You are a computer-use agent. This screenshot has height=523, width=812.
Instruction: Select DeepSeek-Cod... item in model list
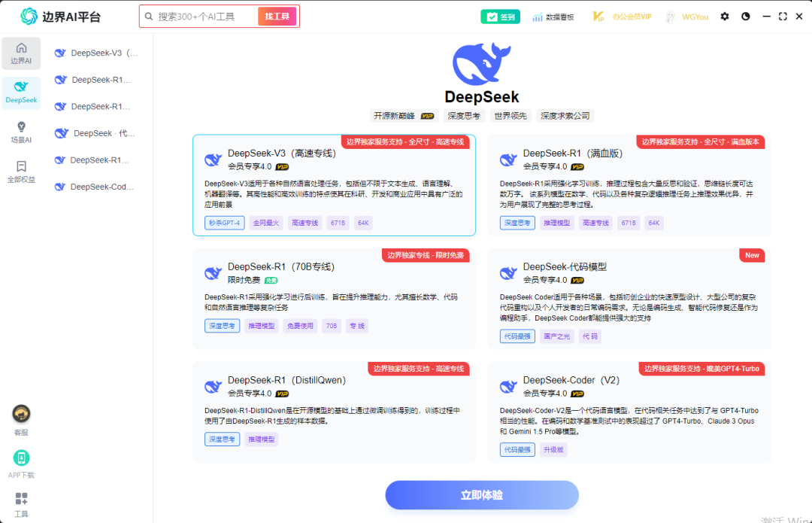(x=95, y=187)
